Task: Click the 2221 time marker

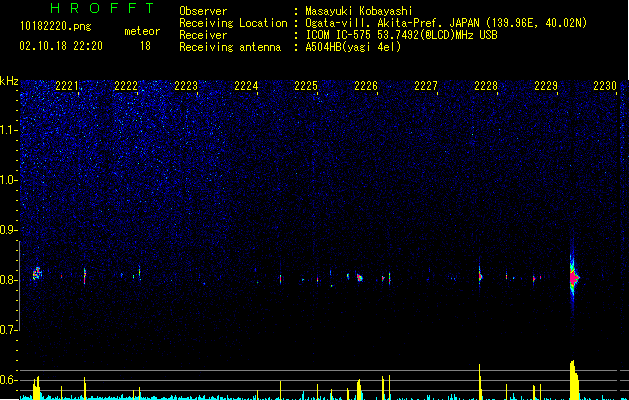Action: [67, 86]
